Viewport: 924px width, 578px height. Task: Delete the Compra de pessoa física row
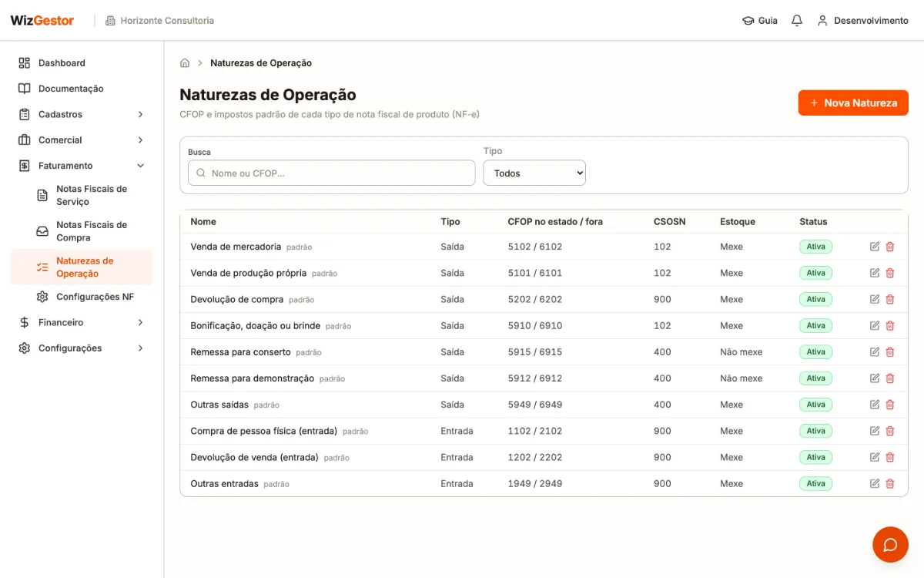pyautogui.click(x=890, y=431)
